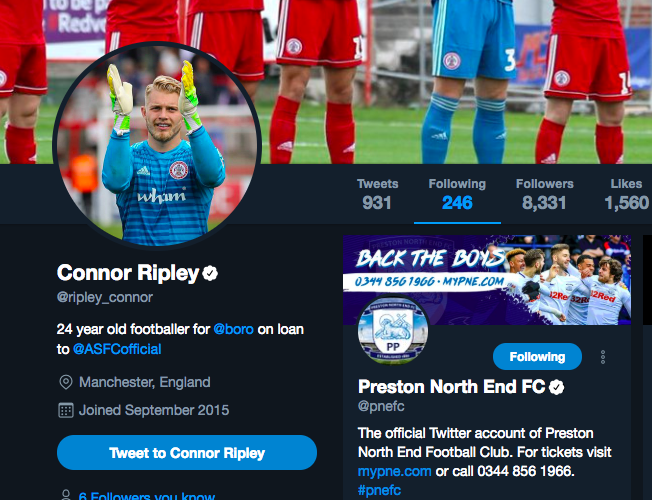Click the #pnefc hashtag
Image resolution: width=652 pixels, height=500 pixels.
(379, 490)
